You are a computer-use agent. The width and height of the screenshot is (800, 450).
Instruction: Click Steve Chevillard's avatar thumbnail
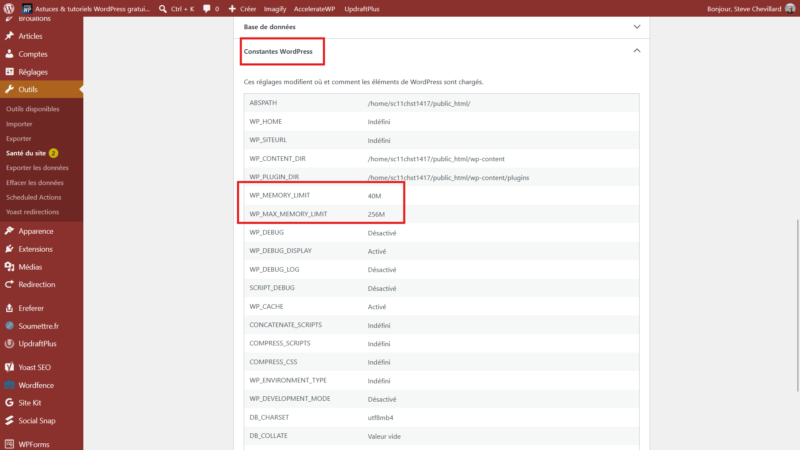[790, 9]
